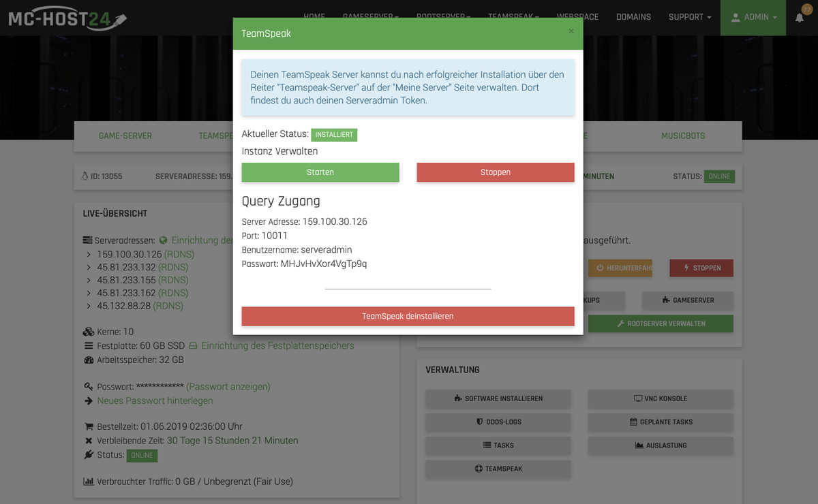The width and height of the screenshot is (818, 504).
Task: Switch to the Game-Server tab
Action: tap(125, 136)
